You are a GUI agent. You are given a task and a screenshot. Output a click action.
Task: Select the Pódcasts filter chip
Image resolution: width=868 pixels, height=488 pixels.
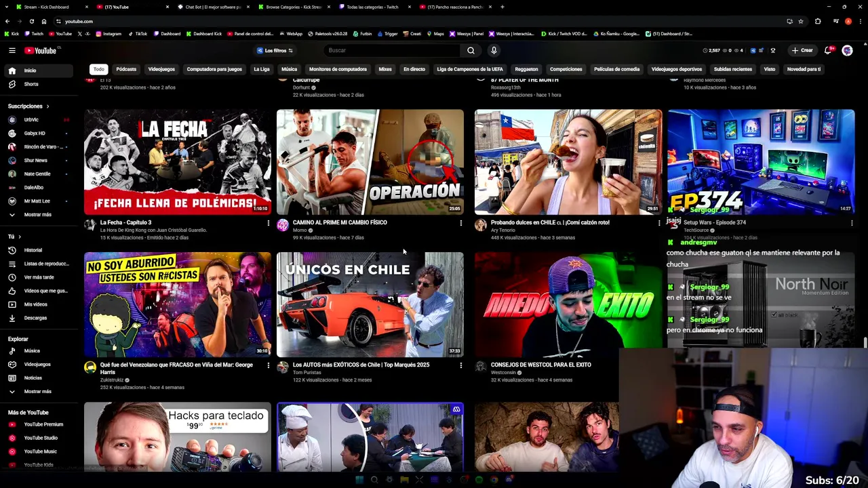click(126, 69)
